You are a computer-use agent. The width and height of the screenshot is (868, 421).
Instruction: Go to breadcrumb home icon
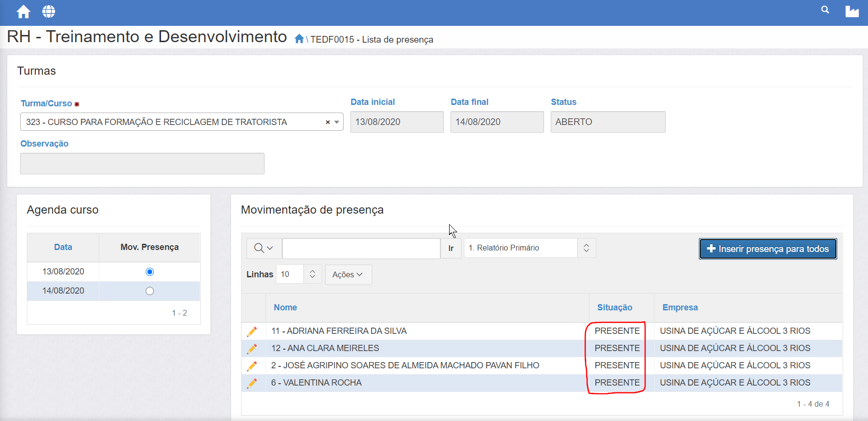pyautogui.click(x=300, y=39)
